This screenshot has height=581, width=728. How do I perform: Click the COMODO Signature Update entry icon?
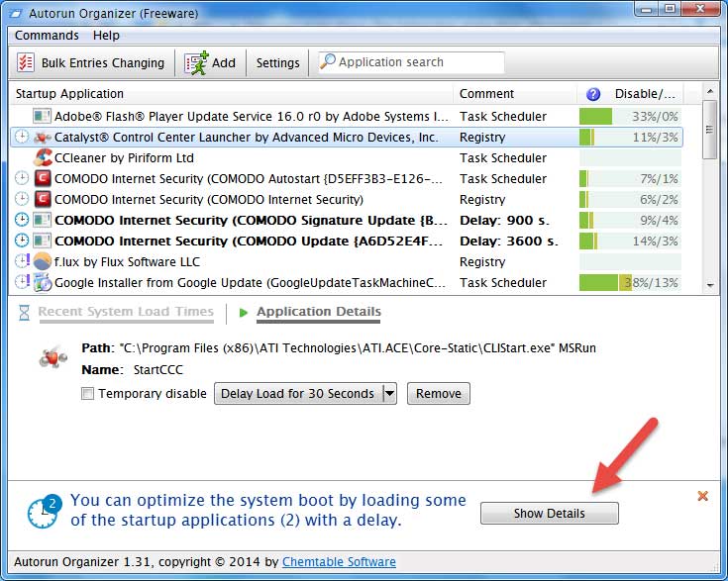[x=42, y=220]
